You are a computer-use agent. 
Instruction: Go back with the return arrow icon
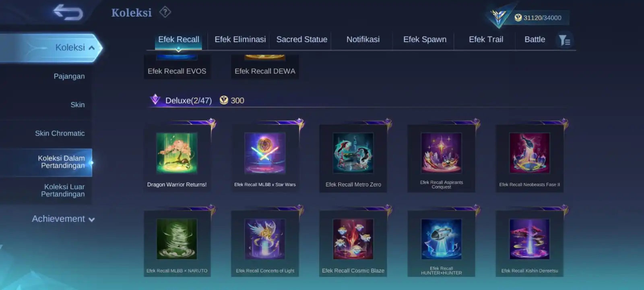point(68,12)
